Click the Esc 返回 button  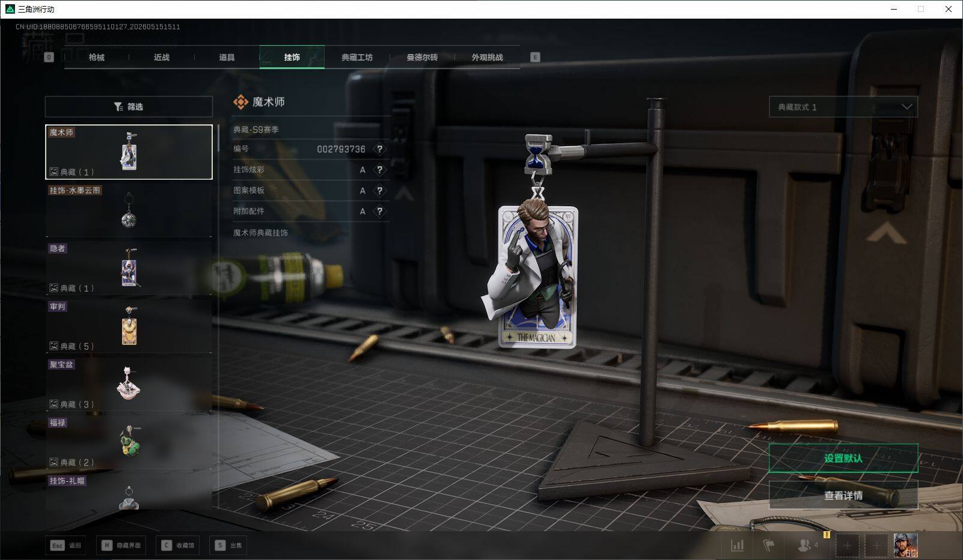point(66,545)
